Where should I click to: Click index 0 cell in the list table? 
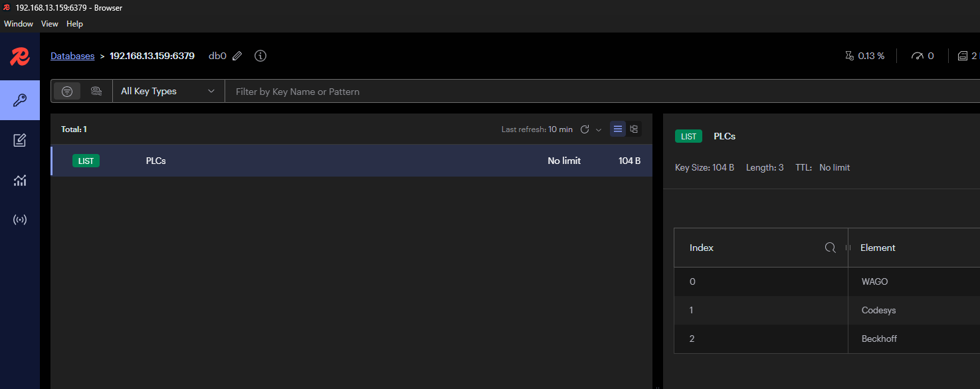coord(761,281)
